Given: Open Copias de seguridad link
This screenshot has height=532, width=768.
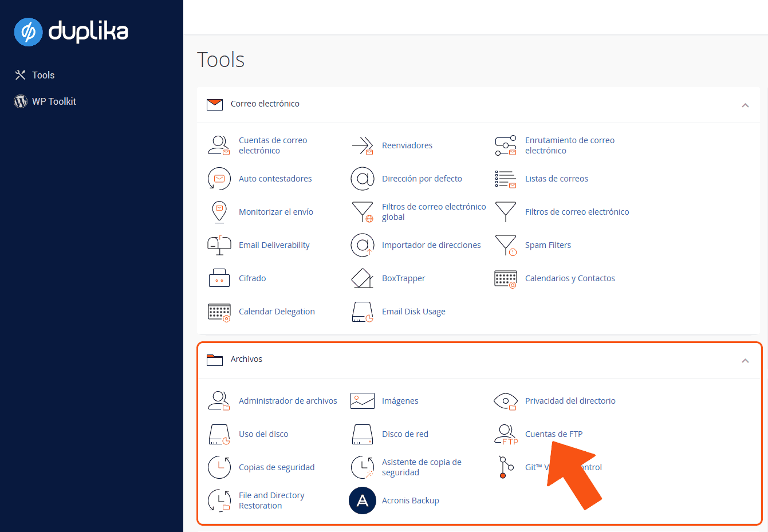Looking at the screenshot, I should (277, 467).
